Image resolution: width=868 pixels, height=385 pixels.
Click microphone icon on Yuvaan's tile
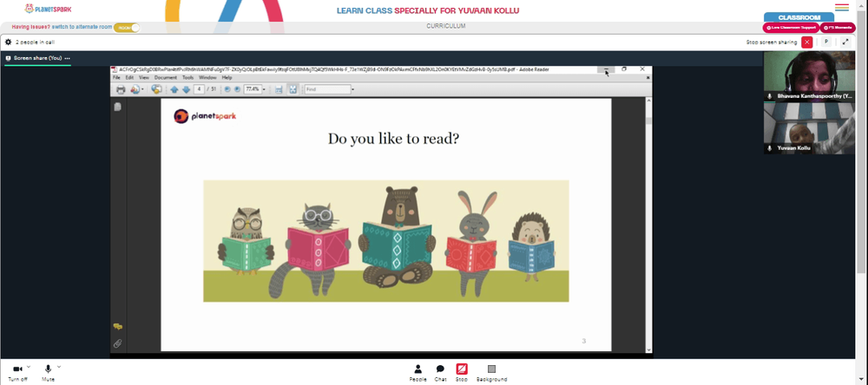(x=769, y=149)
